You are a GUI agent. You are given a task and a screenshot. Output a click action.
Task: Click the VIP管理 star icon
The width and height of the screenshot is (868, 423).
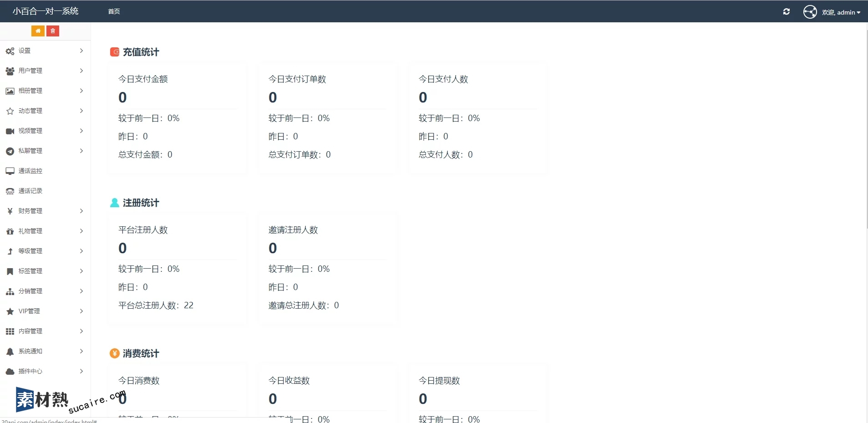tap(10, 311)
